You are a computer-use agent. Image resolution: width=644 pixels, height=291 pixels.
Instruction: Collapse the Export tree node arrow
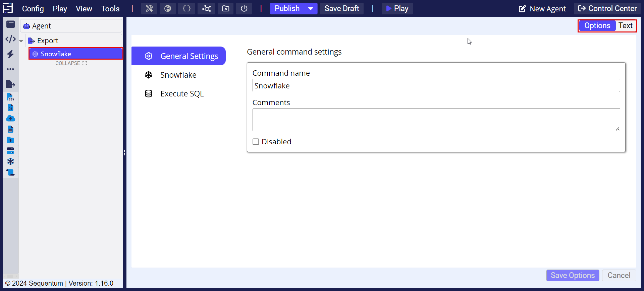coord(21,41)
